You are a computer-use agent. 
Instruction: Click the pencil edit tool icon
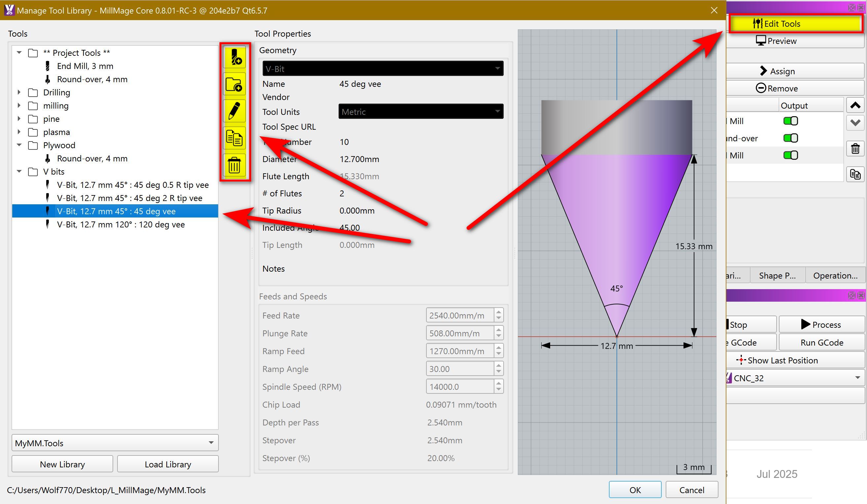click(235, 111)
